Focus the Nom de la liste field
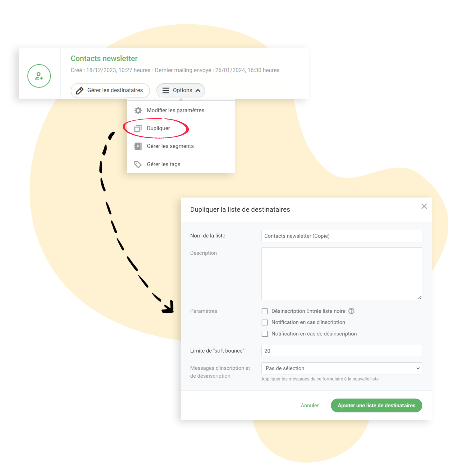 [342, 236]
